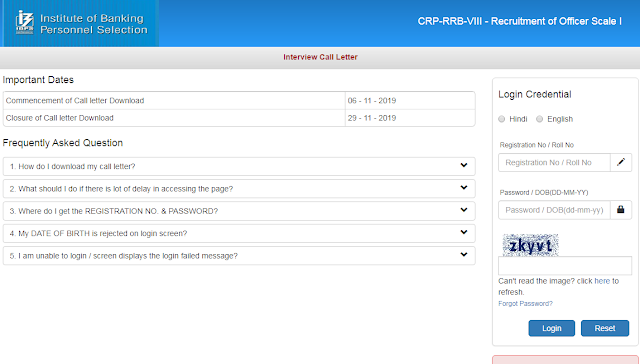Click the captcha text entry box

coord(565,266)
